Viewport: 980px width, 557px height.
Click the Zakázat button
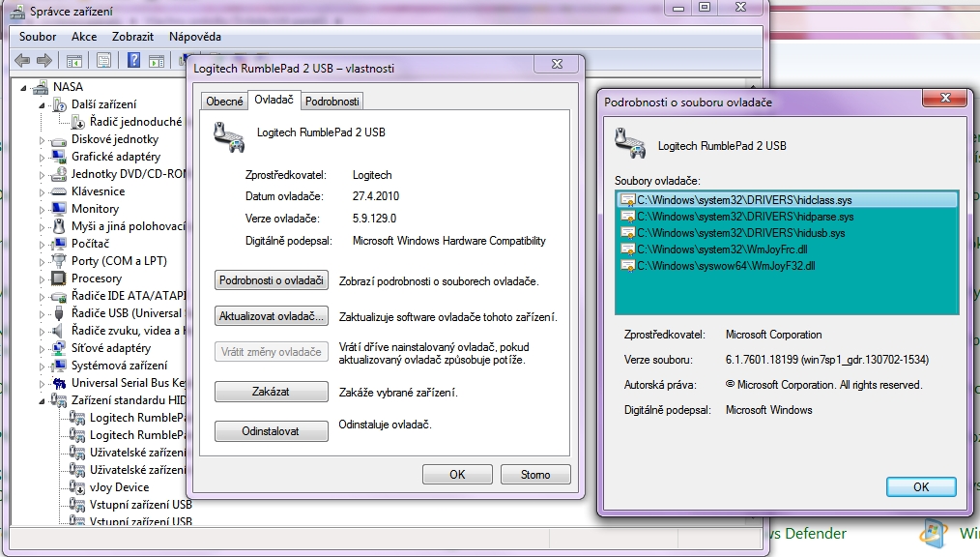pos(272,392)
